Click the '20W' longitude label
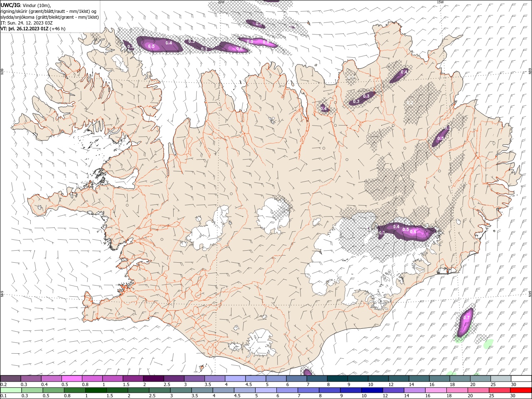 click(x=221, y=2)
